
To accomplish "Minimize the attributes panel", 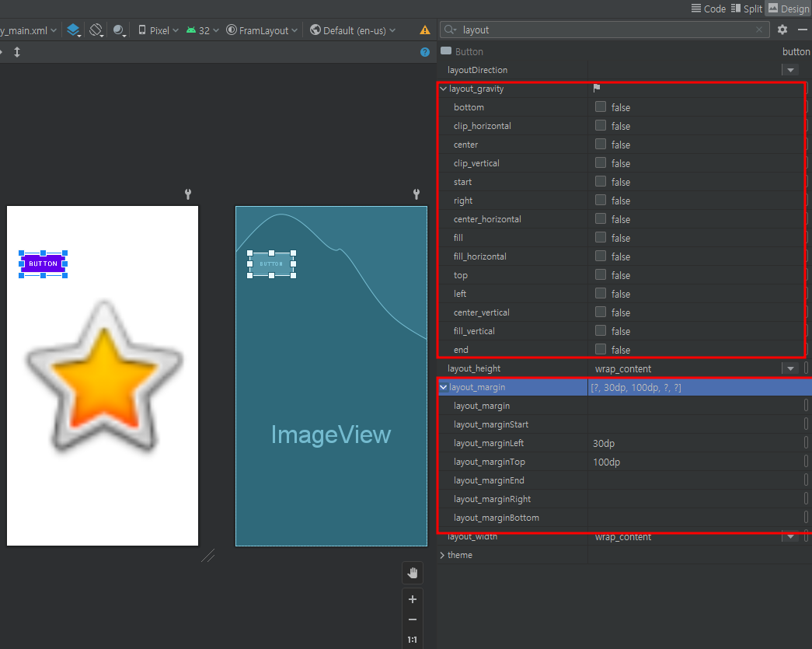I will pyautogui.click(x=802, y=30).
